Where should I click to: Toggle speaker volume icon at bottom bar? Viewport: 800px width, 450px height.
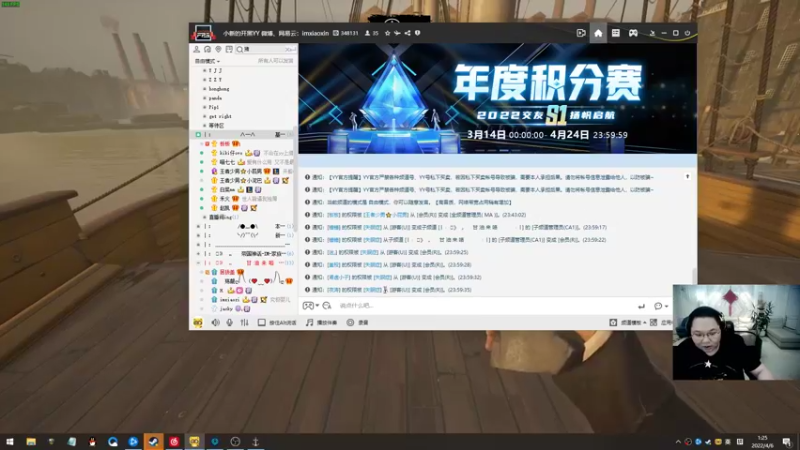[215, 322]
